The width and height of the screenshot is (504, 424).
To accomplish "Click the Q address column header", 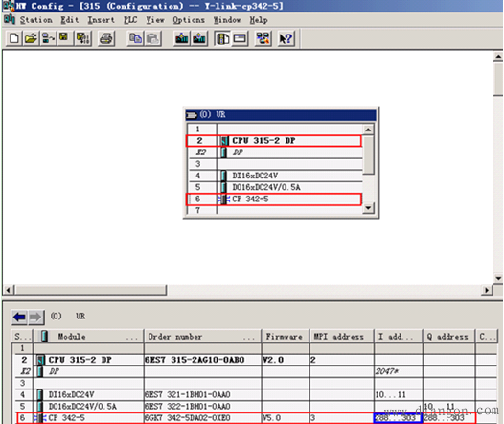I will (448, 337).
